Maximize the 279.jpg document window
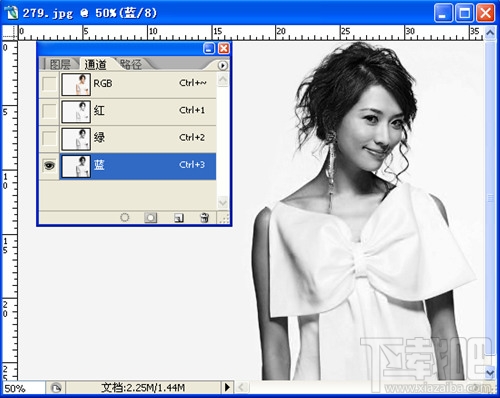This screenshot has width=500, height=398. pyautogui.click(x=464, y=13)
